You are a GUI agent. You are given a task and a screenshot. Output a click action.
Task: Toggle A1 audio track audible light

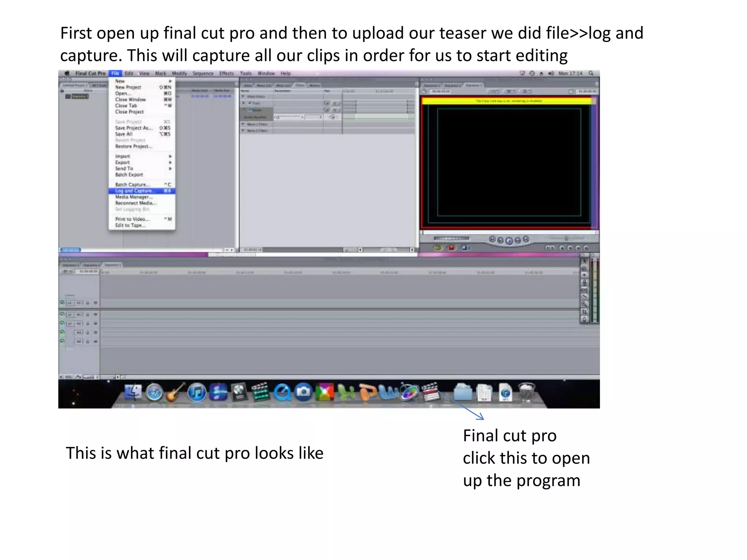[62, 314]
